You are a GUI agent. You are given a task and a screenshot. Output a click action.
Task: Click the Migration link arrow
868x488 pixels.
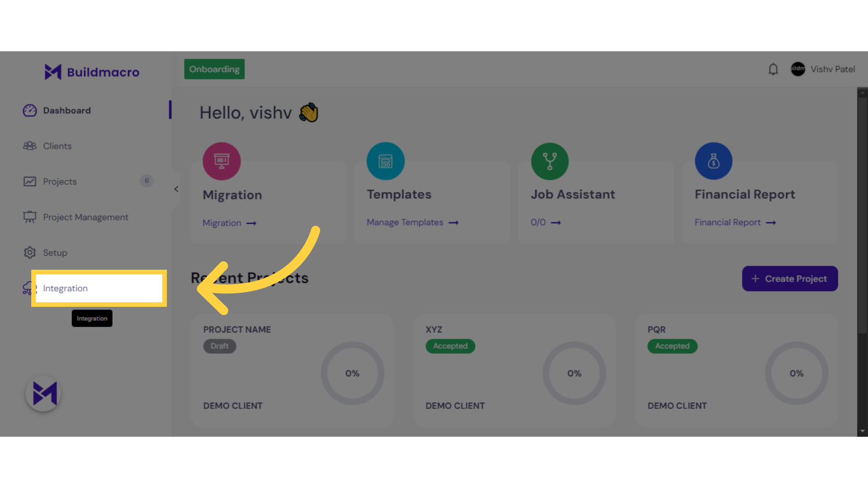pos(251,223)
